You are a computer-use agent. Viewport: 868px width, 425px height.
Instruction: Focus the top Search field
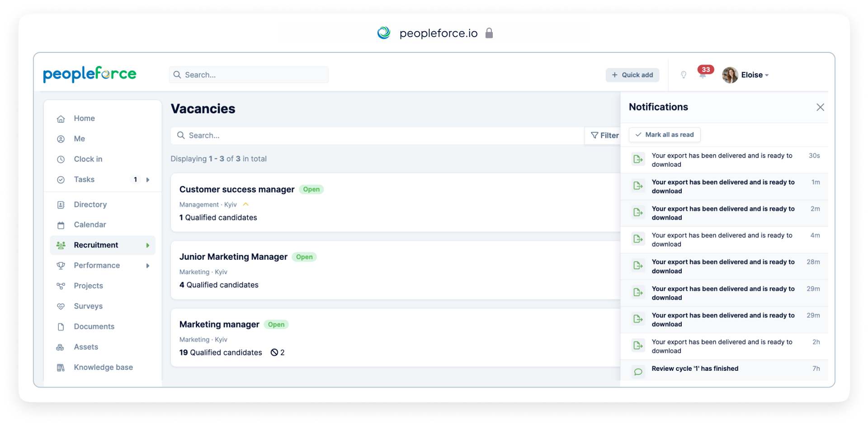coord(249,75)
